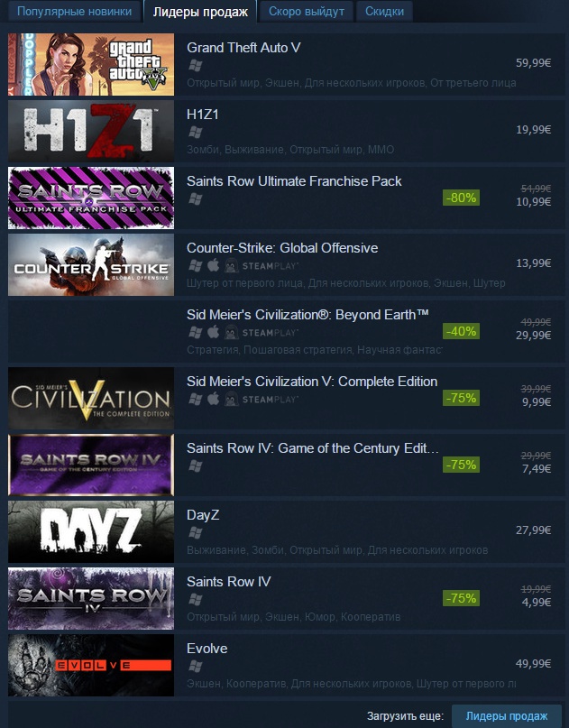Screen dimensions: 569x728
Task: Click the Windows icon under Evolve title
Action: coord(196,667)
